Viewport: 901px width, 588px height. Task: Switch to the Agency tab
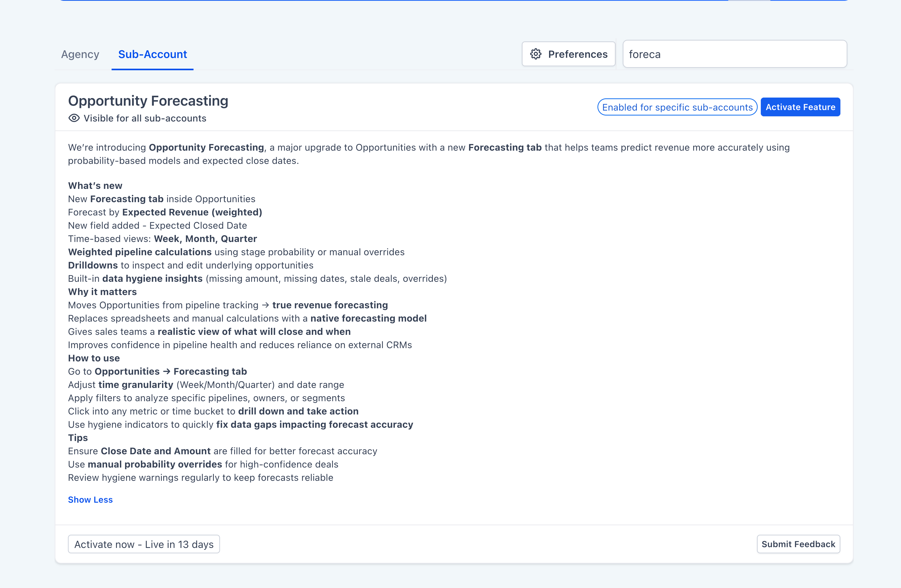(x=80, y=54)
